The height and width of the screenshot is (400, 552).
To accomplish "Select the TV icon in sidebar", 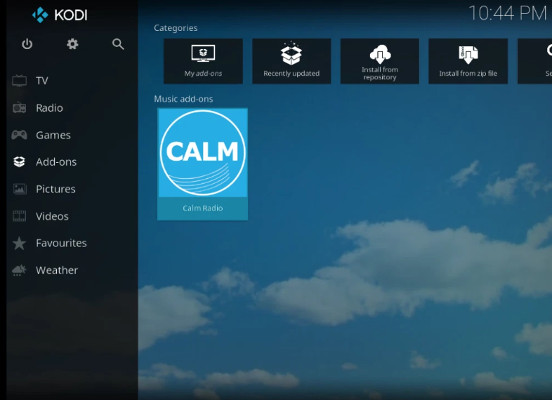I will coord(19,81).
